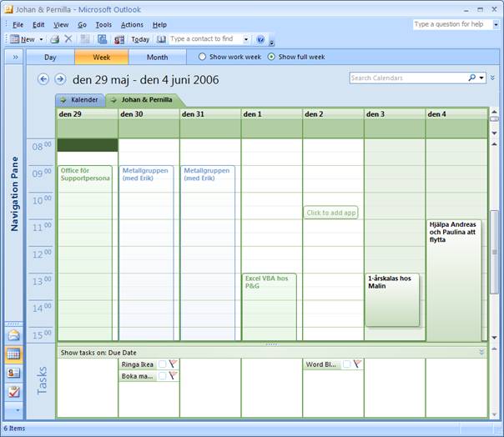Select the Johan & Pernilla calendar tab

[147, 99]
